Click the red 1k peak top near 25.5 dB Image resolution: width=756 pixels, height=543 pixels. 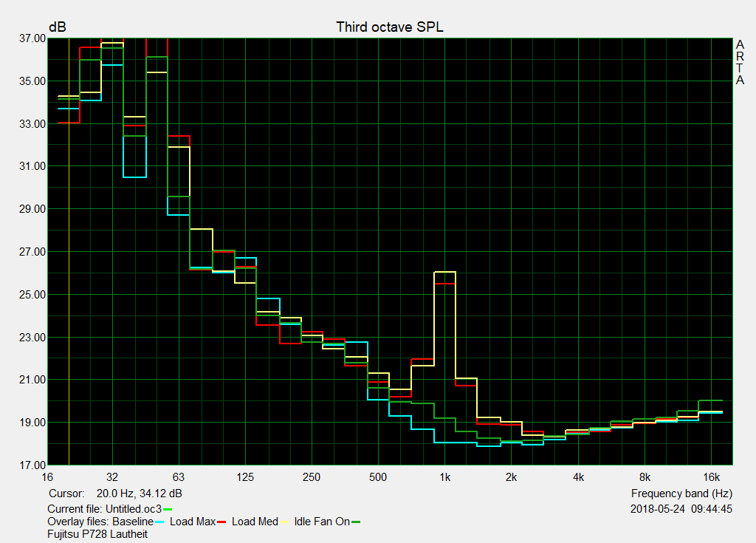click(445, 284)
